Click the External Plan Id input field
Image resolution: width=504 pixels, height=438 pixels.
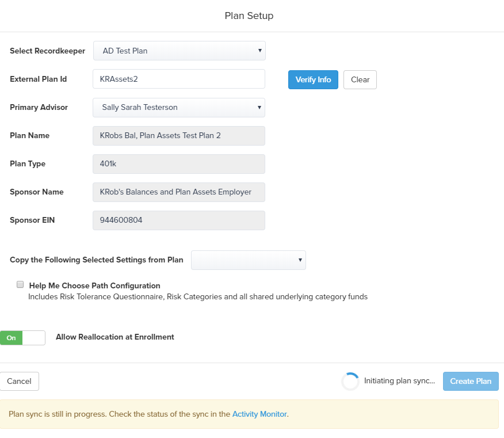coord(179,79)
